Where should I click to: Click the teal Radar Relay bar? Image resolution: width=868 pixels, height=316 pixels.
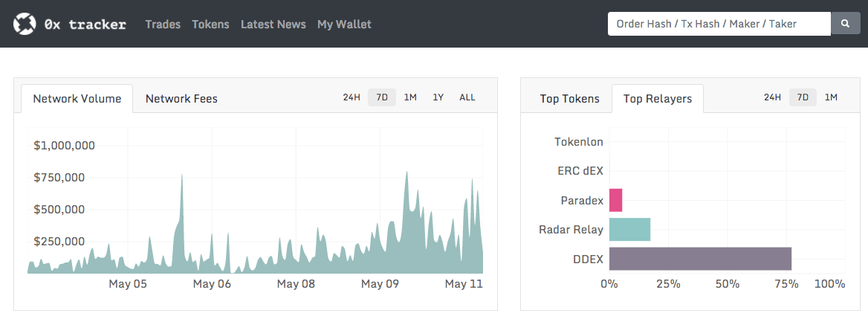(x=630, y=229)
